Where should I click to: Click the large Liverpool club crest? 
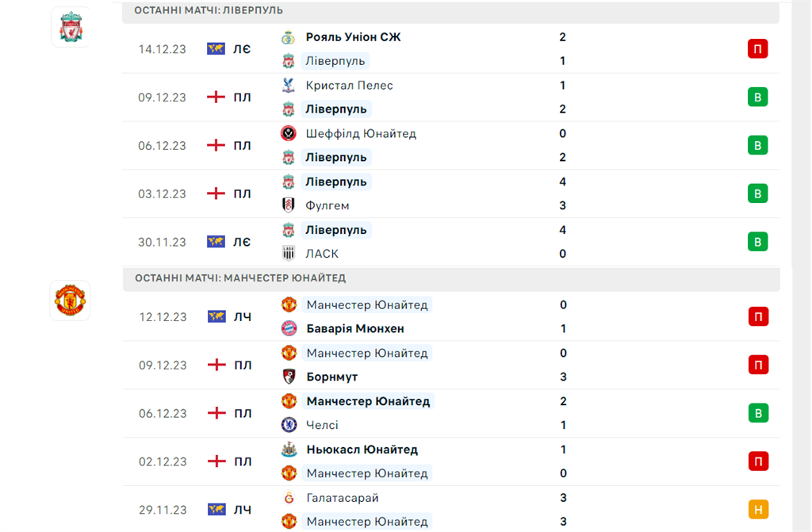(71, 27)
